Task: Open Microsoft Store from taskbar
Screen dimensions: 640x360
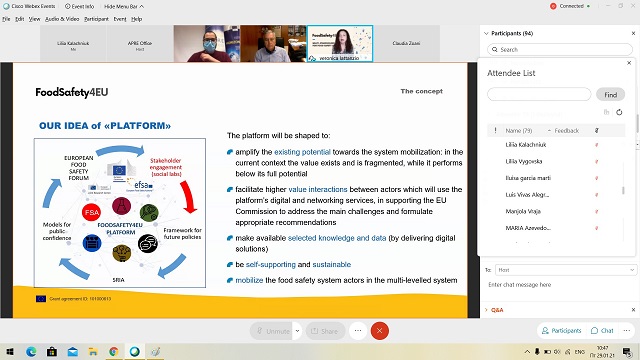Action: (52, 351)
